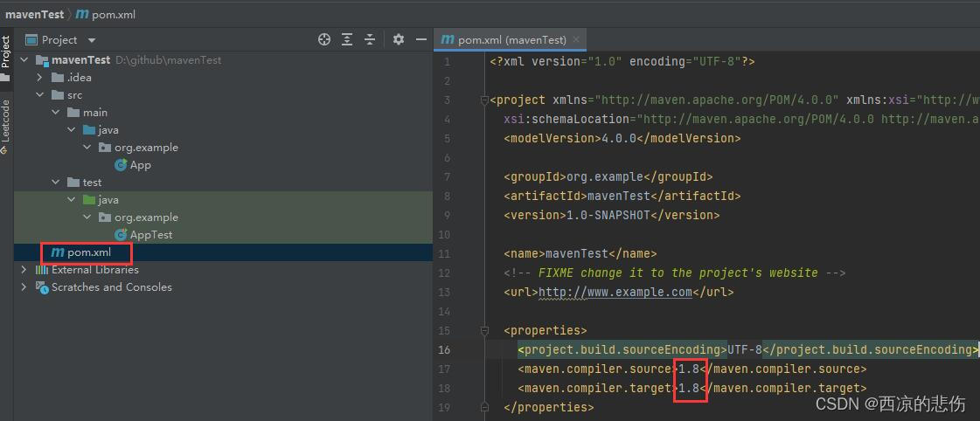Screen dimensions: 980x421
Task: Open the Leetcode side tool tab
Action: coord(5,127)
